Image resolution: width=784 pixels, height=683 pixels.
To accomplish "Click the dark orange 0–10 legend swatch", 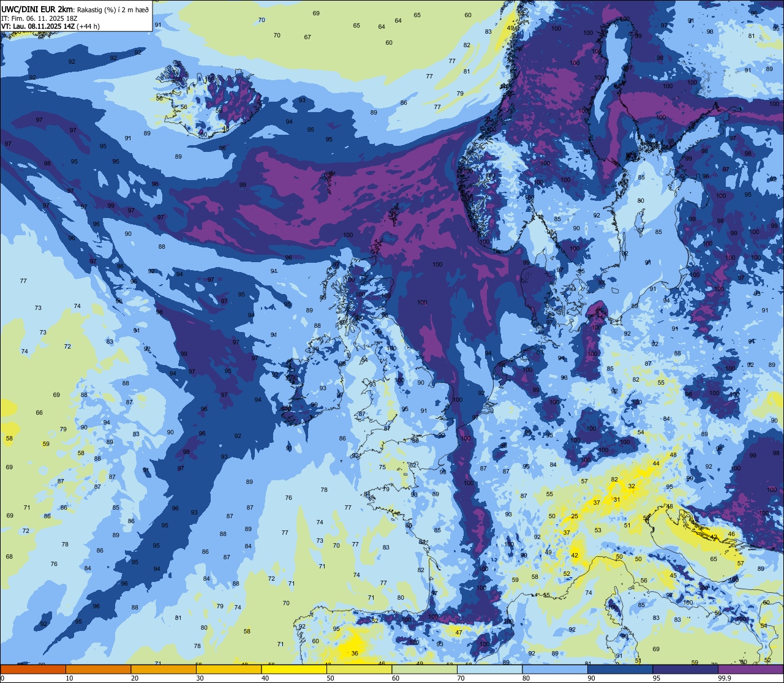I will (x=33, y=669).
